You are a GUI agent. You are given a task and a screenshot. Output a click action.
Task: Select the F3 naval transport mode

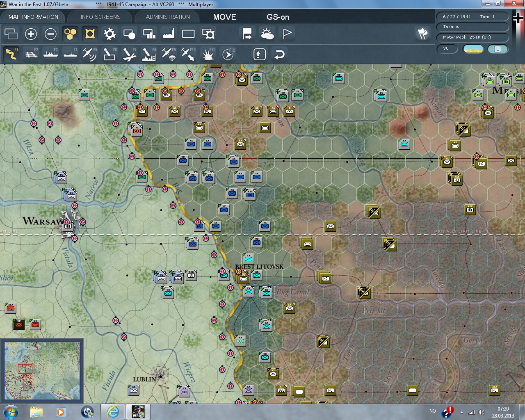(51, 54)
